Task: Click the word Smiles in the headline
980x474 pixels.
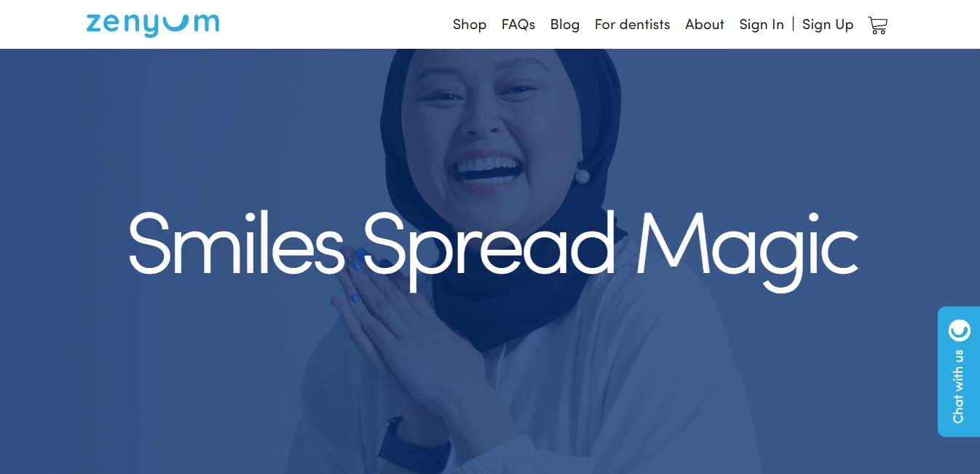Action: [x=236, y=243]
